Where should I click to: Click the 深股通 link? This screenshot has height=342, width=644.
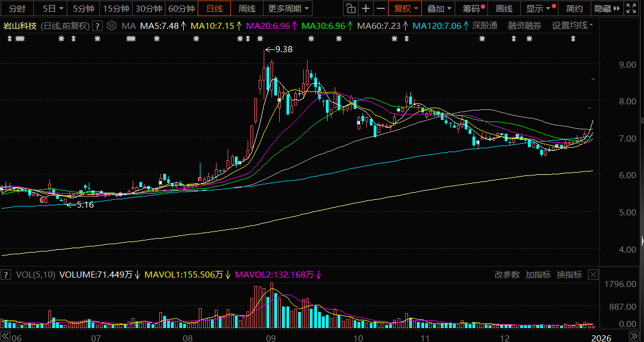[x=485, y=26]
